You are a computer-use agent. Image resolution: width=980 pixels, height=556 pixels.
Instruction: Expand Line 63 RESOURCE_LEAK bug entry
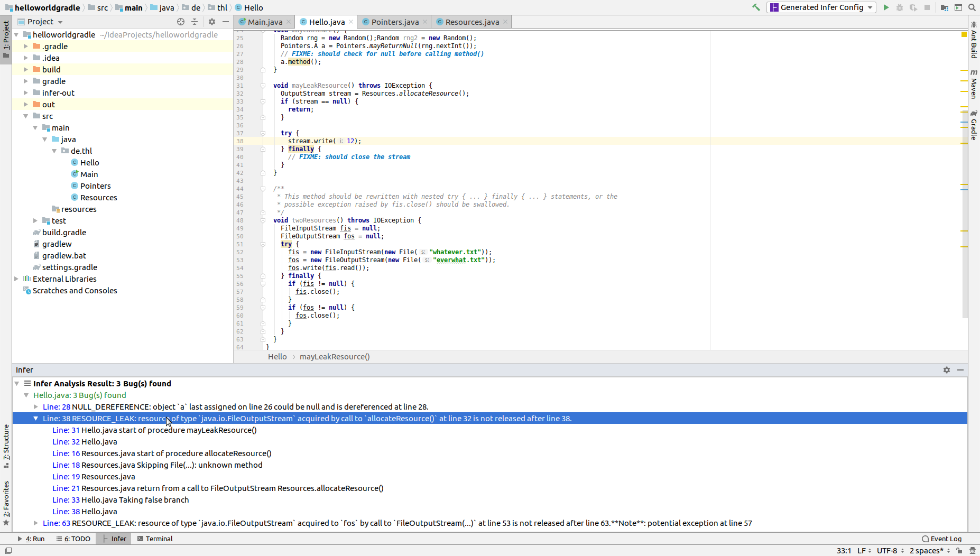pyautogui.click(x=35, y=523)
